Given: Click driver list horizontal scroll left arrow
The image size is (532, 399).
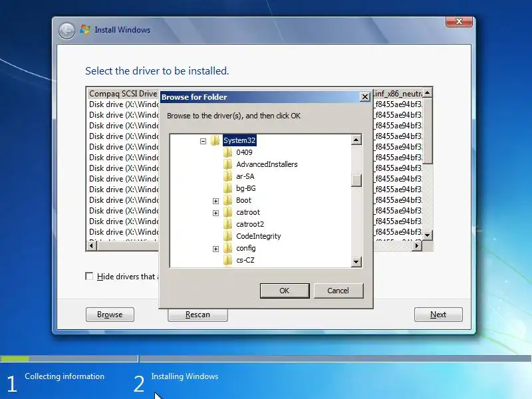Looking at the screenshot, I should coord(92,245).
